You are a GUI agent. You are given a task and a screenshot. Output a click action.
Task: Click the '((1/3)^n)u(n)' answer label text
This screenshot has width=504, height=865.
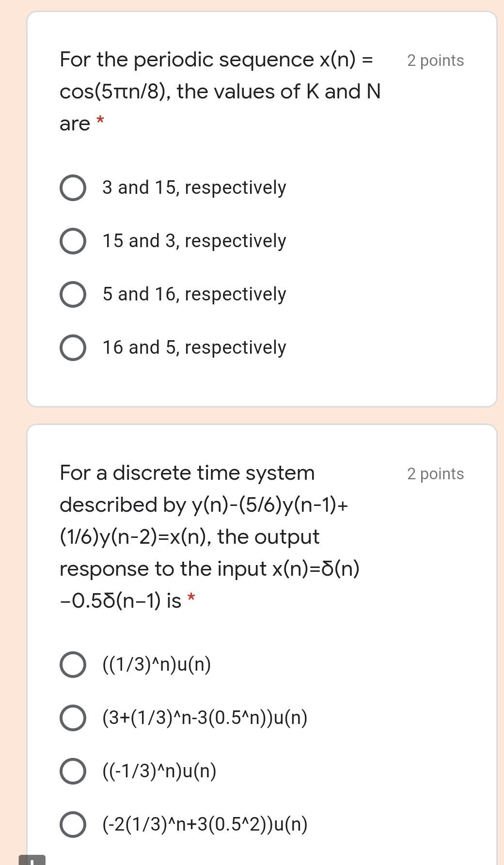point(157,664)
